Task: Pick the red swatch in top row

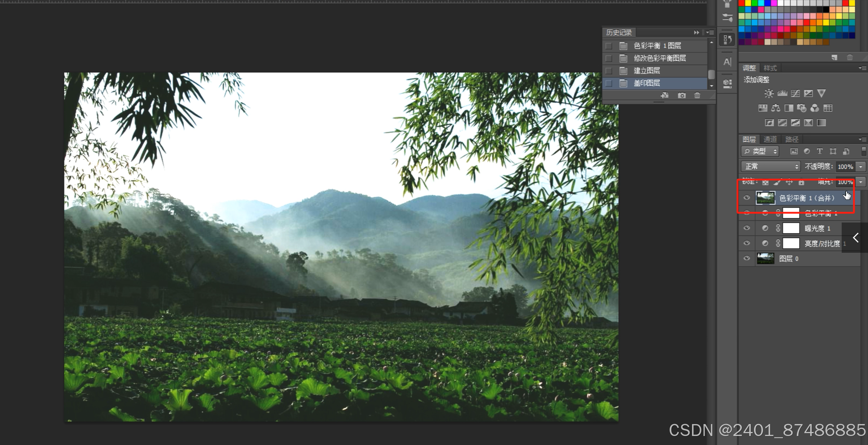Action: click(741, 3)
